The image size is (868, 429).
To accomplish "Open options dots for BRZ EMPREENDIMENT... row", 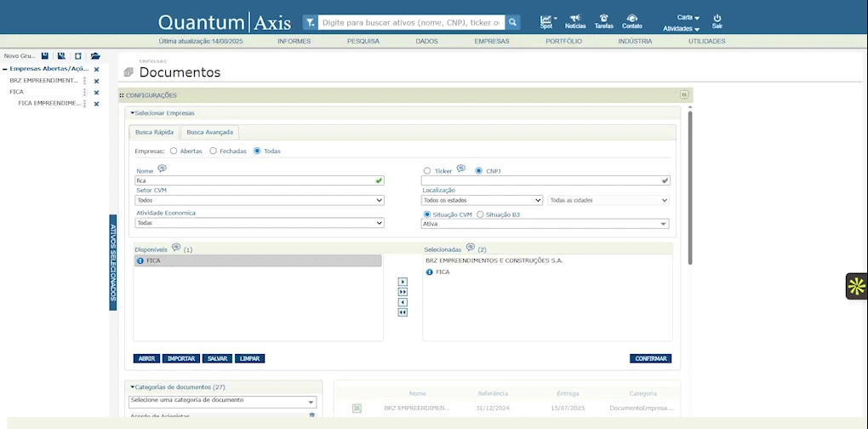I will click(x=85, y=81).
